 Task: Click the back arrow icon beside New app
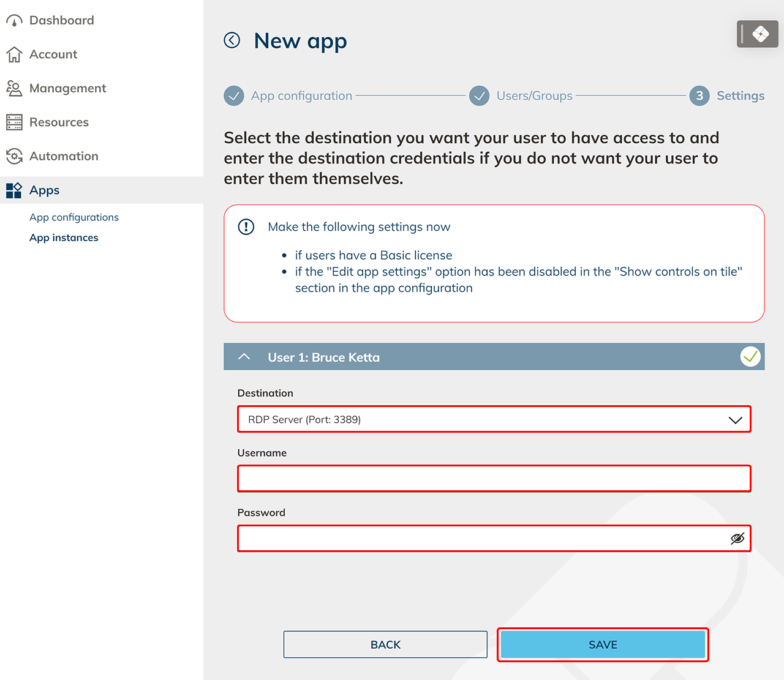(x=232, y=40)
